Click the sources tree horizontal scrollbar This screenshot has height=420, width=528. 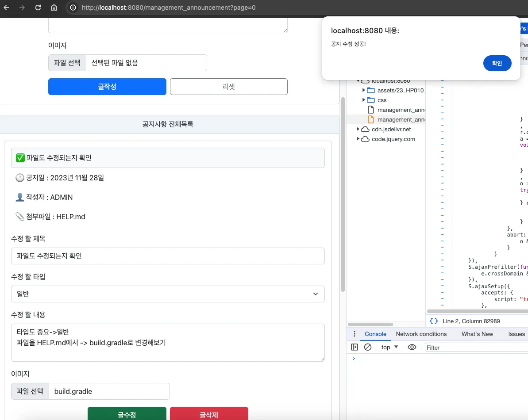pyautogui.click(x=370, y=325)
